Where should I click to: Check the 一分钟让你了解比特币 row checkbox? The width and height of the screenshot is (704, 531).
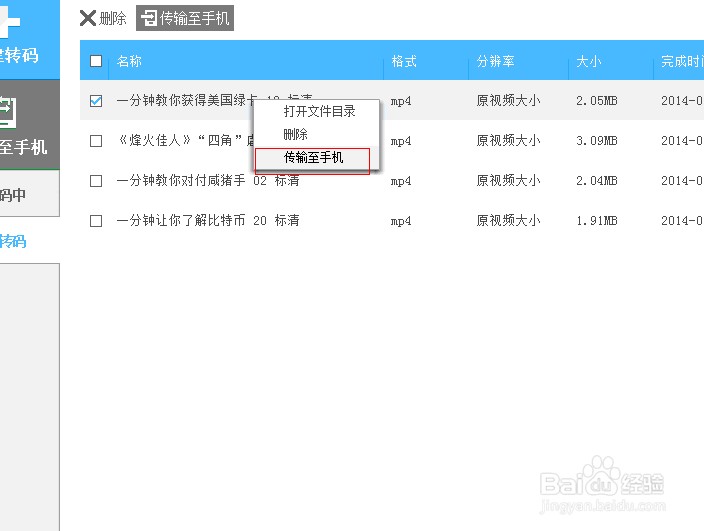point(96,221)
